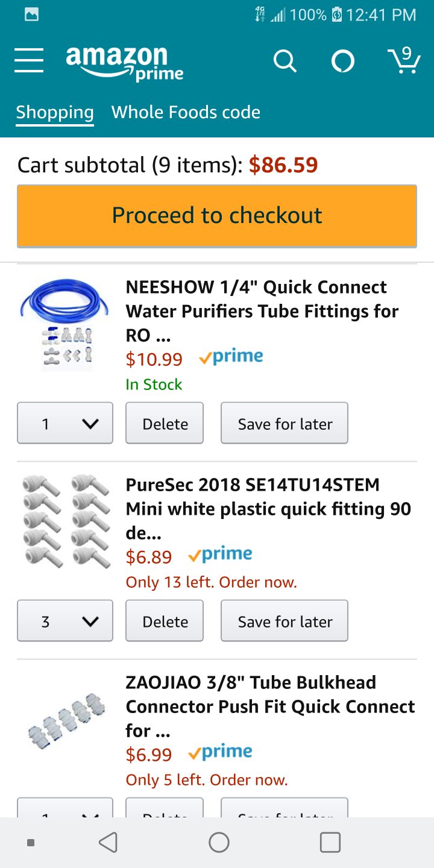
Task: Open the shopping cart icon showing 9
Action: coord(403,60)
